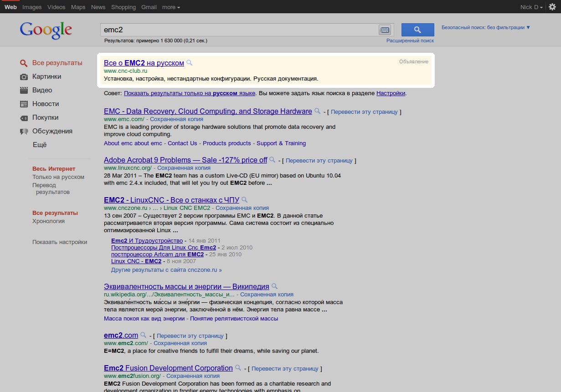The width and height of the screenshot is (561, 392).
Task: Open Расширенный поиск link
Action: pos(410,41)
